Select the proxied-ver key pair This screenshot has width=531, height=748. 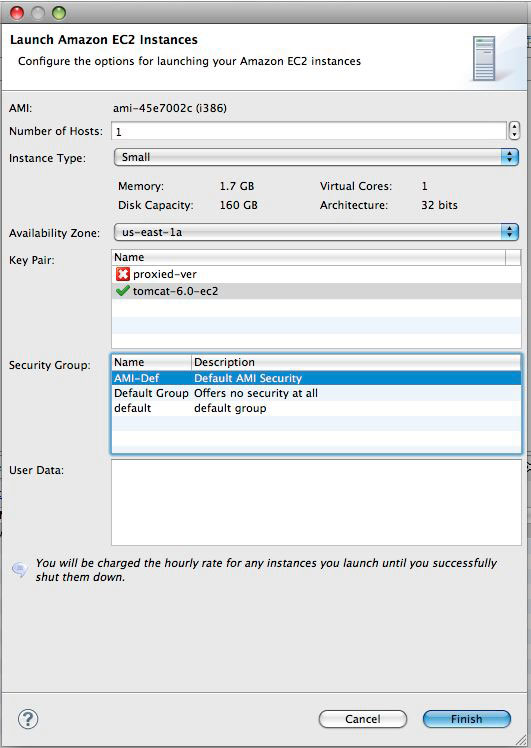point(316,274)
